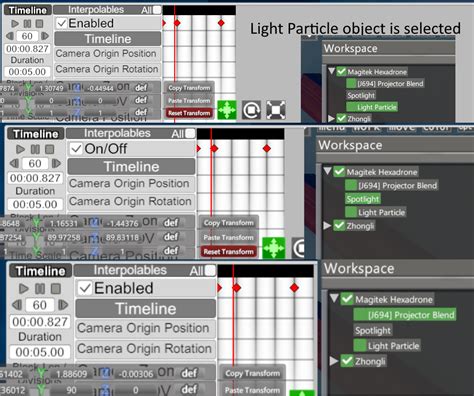
Task: Click next-frame arrow right of 60 in middle screenshot
Action: point(56,163)
